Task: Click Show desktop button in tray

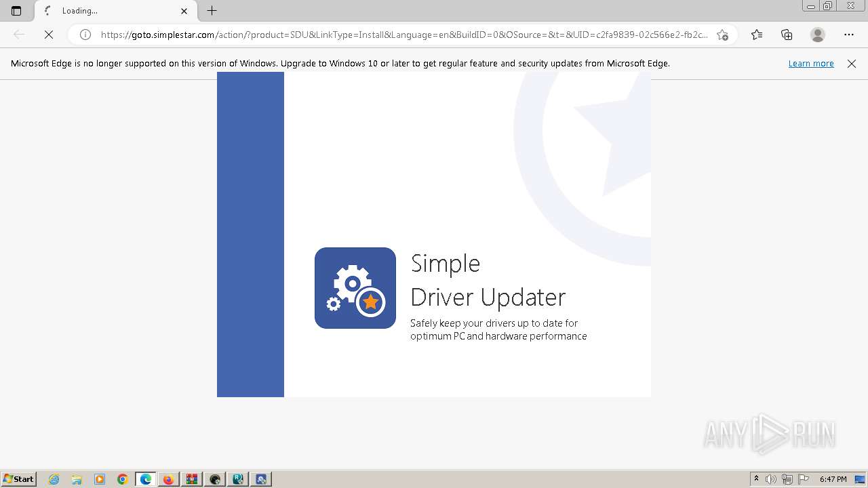Action: pos(860,479)
